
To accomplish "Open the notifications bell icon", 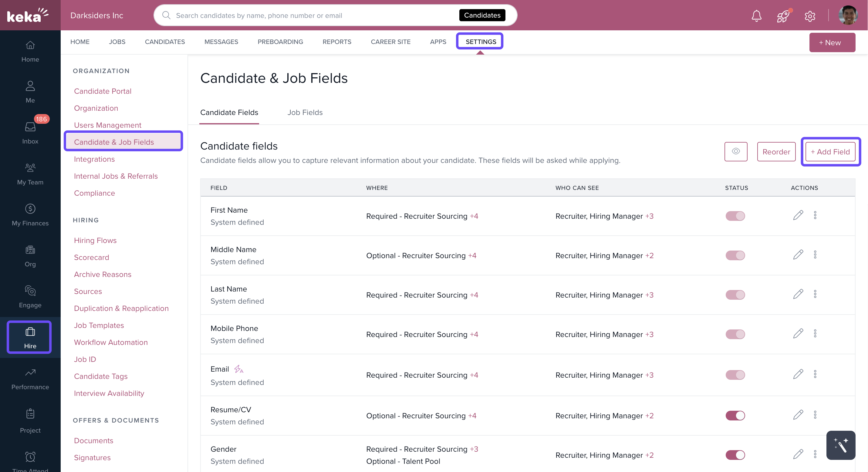I will 756,16.
